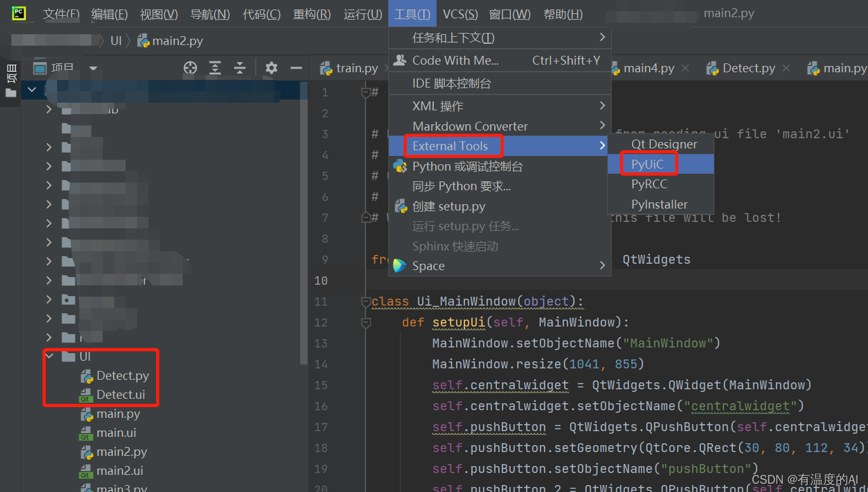
Task: Select PyUiC from External Tools submenu
Action: pyautogui.click(x=647, y=164)
